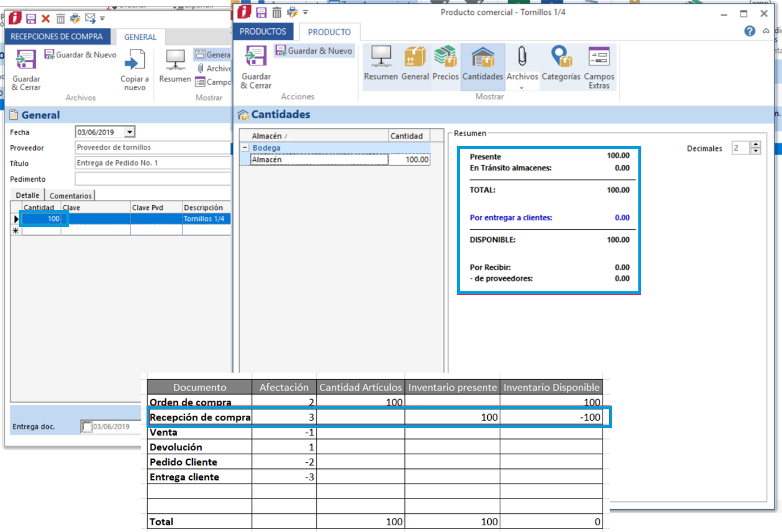
Task: Click the red X in reception quick toolbar
Action: 46,19
